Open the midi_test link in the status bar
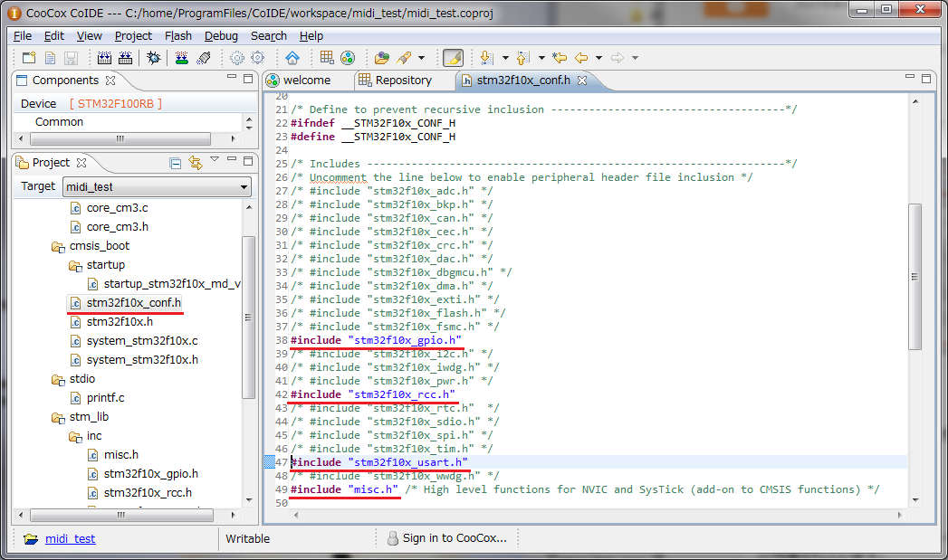 [x=70, y=538]
